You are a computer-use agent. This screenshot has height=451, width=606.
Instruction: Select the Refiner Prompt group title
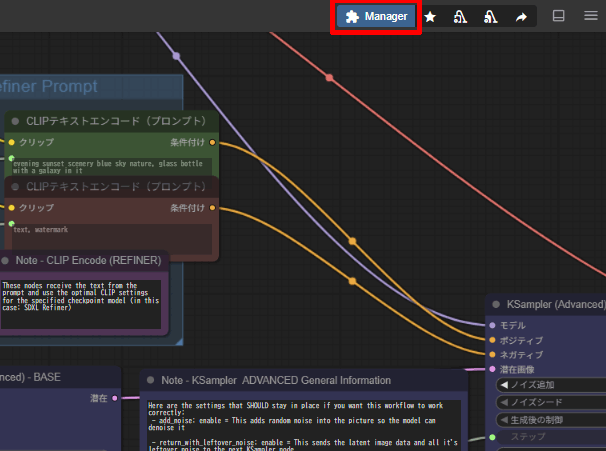(x=49, y=86)
